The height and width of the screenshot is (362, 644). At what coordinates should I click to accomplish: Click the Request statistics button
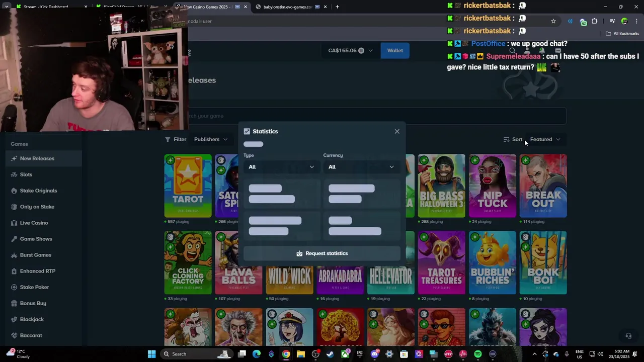point(322,253)
